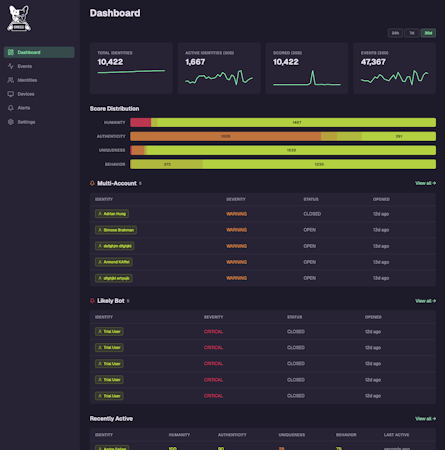Open the Simone Brahman identity tag

pos(116,230)
